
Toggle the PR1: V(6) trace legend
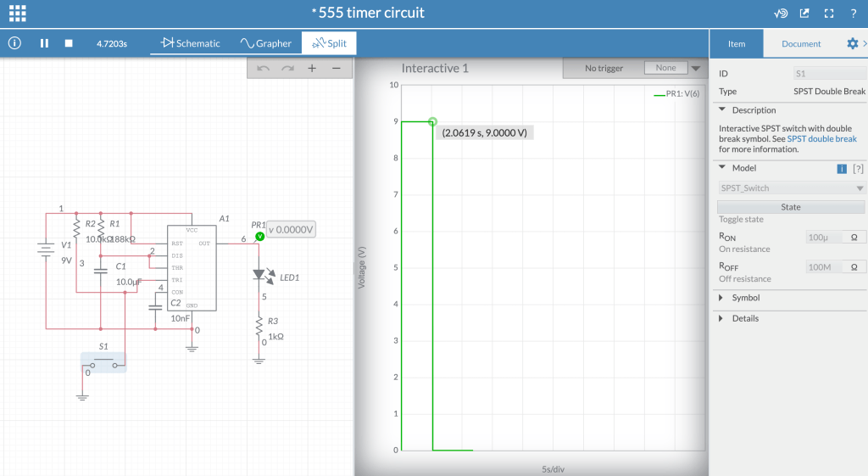pyautogui.click(x=676, y=94)
